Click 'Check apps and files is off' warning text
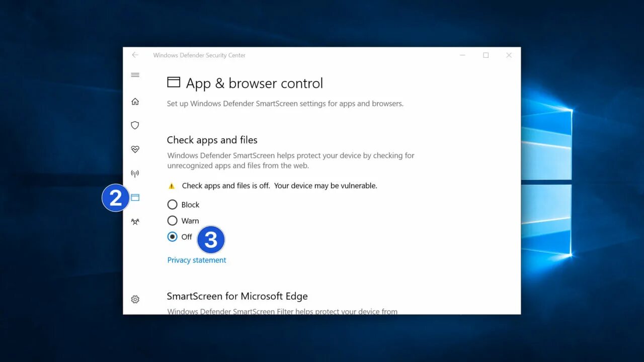This screenshot has width=644, height=362. coord(279,186)
